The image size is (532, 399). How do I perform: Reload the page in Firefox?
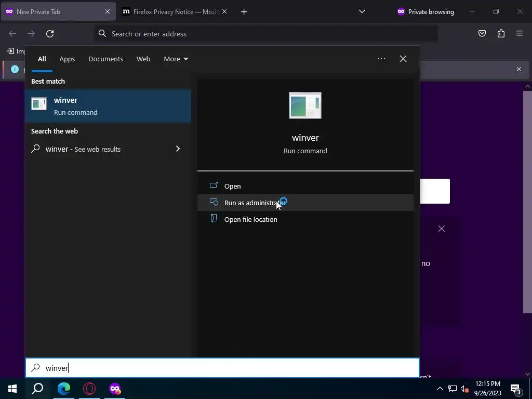50,34
